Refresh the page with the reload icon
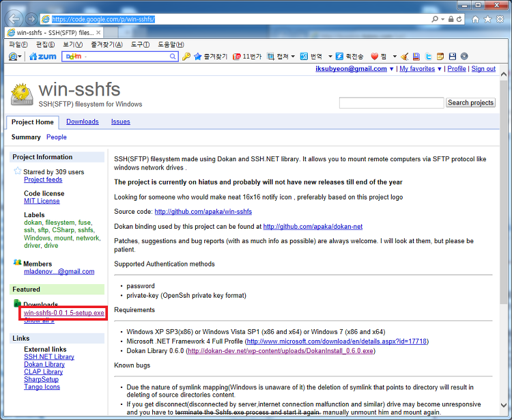512x420 pixels. [459, 19]
